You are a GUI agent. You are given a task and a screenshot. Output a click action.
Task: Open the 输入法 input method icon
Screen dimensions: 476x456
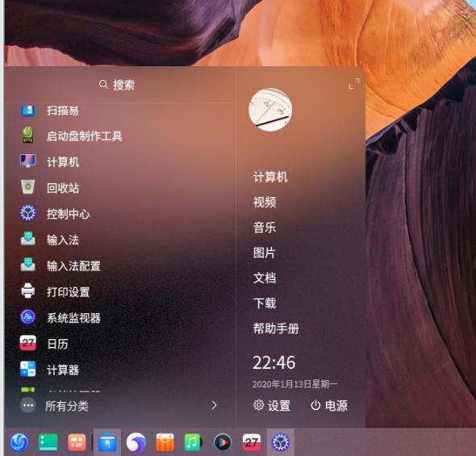point(28,239)
